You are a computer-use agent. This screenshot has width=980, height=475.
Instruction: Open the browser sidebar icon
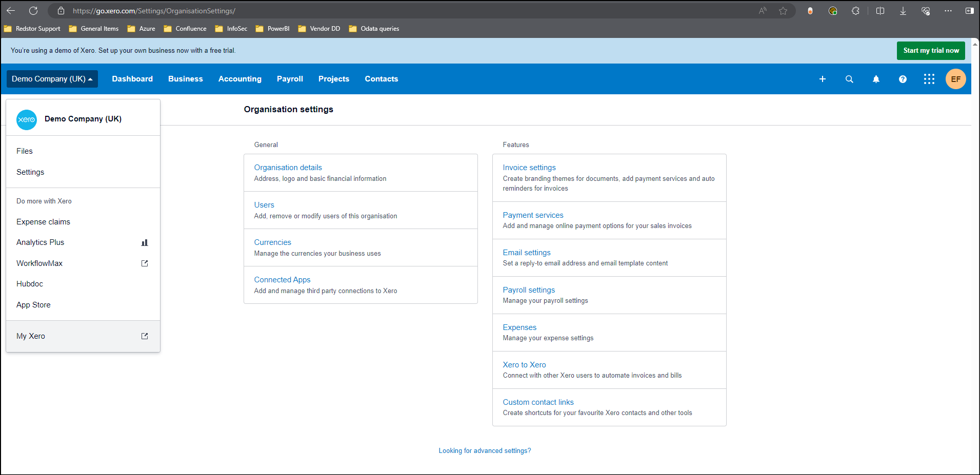tap(969, 11)
